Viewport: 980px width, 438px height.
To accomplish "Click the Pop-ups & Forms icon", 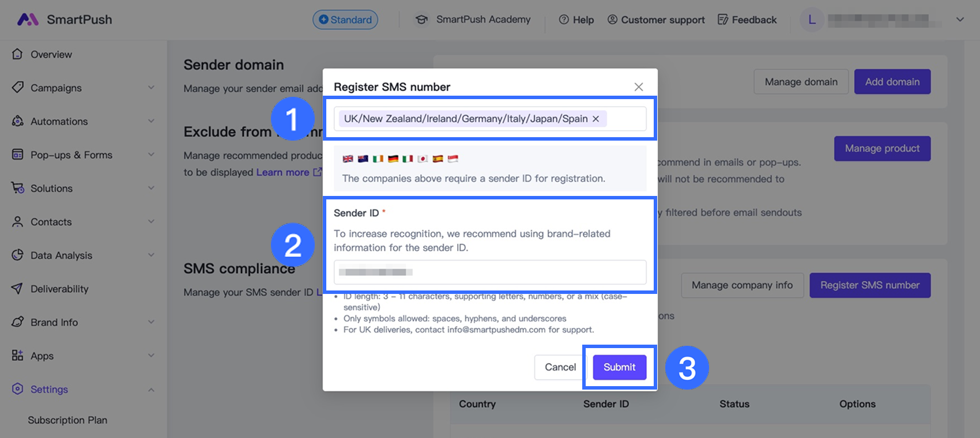I will click(x=18, y=154).
